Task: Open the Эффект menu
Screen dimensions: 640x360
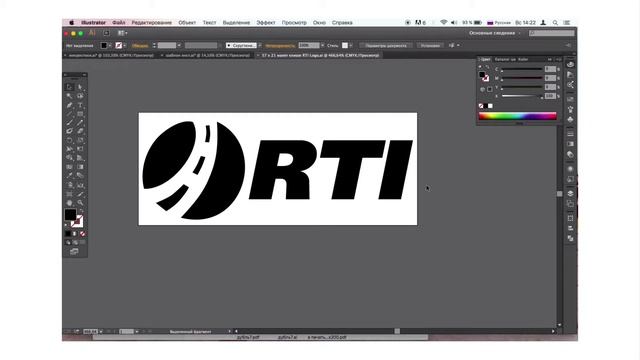Action: pos(266,22)
